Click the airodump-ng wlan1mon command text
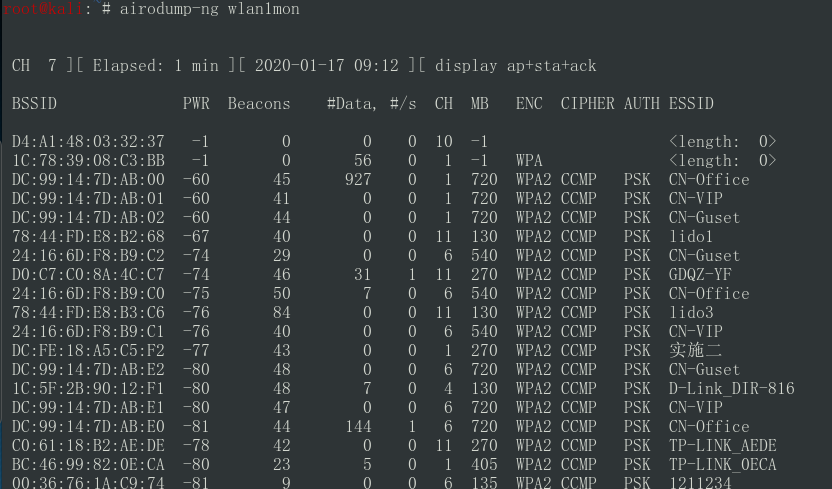832x489 pixels. tap(210, 10)
